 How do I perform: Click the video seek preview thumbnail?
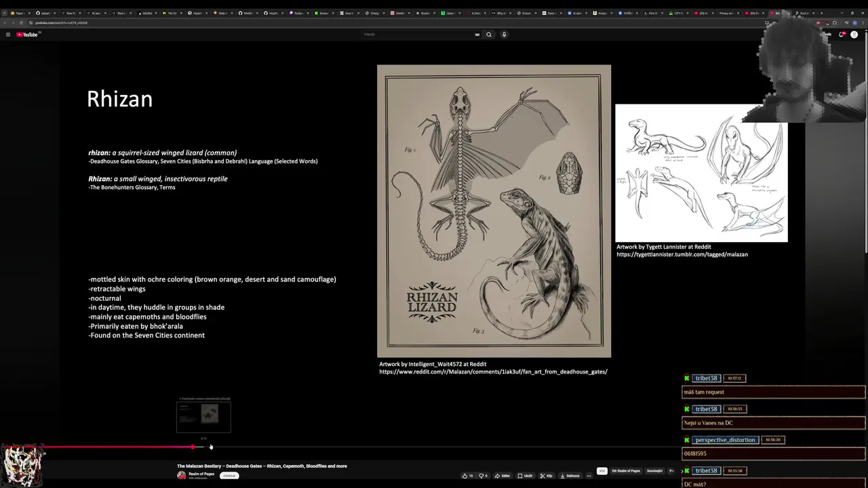tap(203, 417)
